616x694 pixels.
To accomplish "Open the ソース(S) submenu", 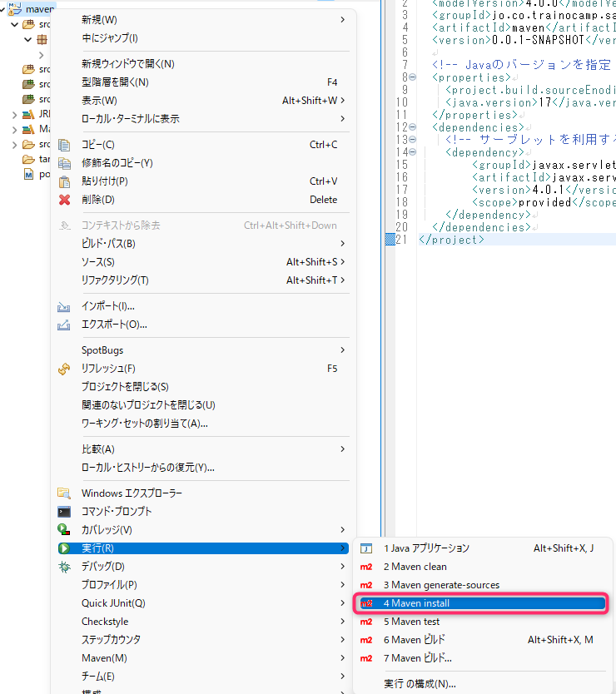I will tap(204, 262).
